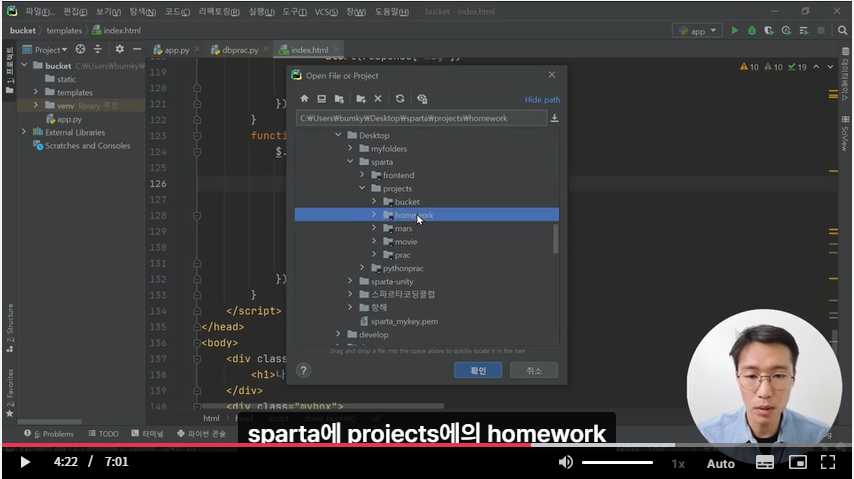854x479 pixels.
Task: Run app with green play icon
Action: click(x=735, y=31)
